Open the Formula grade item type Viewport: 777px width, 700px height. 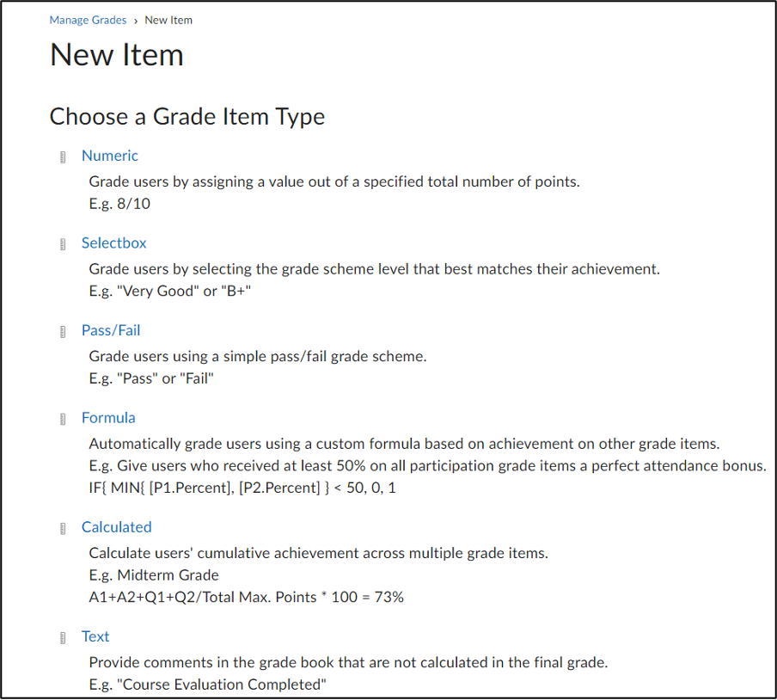tap(108, 418)
